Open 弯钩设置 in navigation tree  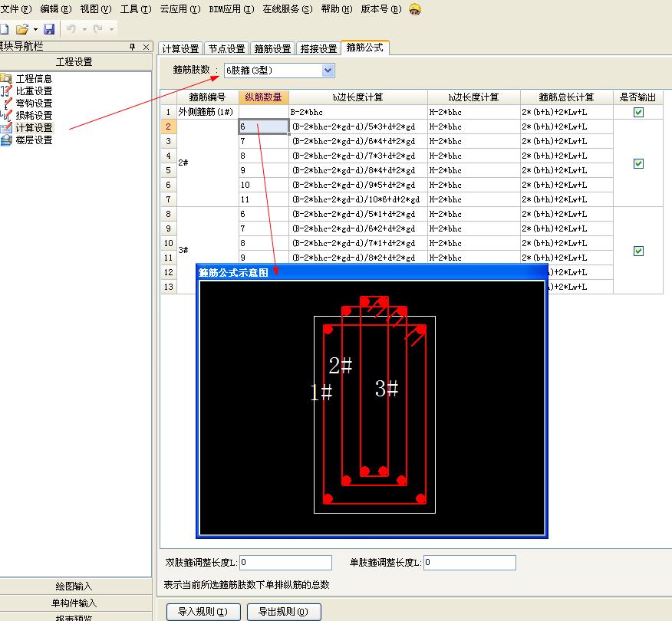tap(34, 103)
